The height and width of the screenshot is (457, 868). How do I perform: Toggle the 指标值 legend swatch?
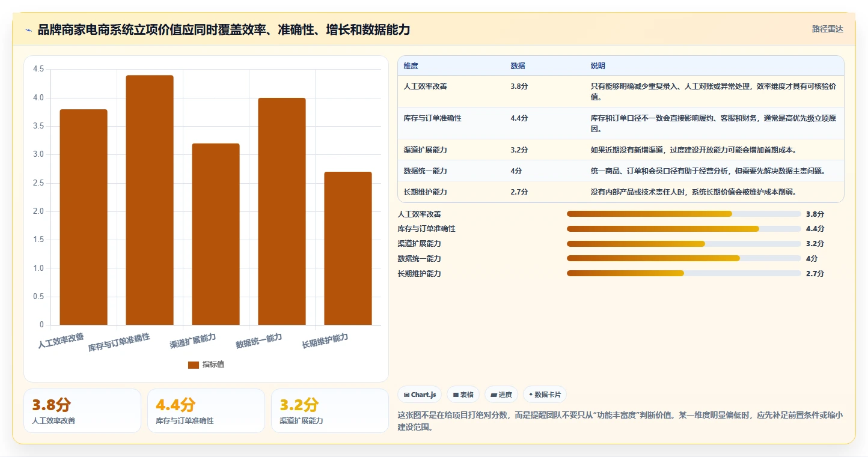[x=194, y=365]
